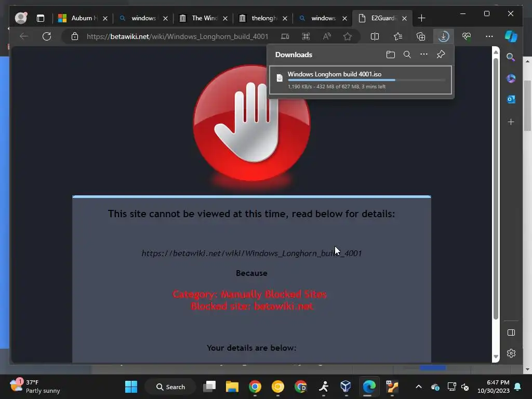The image size is (532, 399).
Task: Open the app available icon in address bar
Action: (x=285, y=36)
